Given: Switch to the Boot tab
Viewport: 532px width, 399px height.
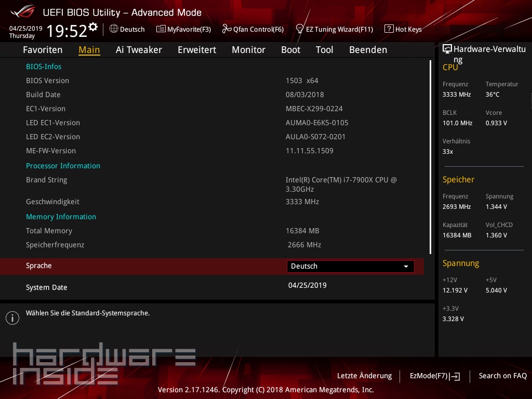Looking at the screenshot, I should pyautogui.click(x=291, y=50).
